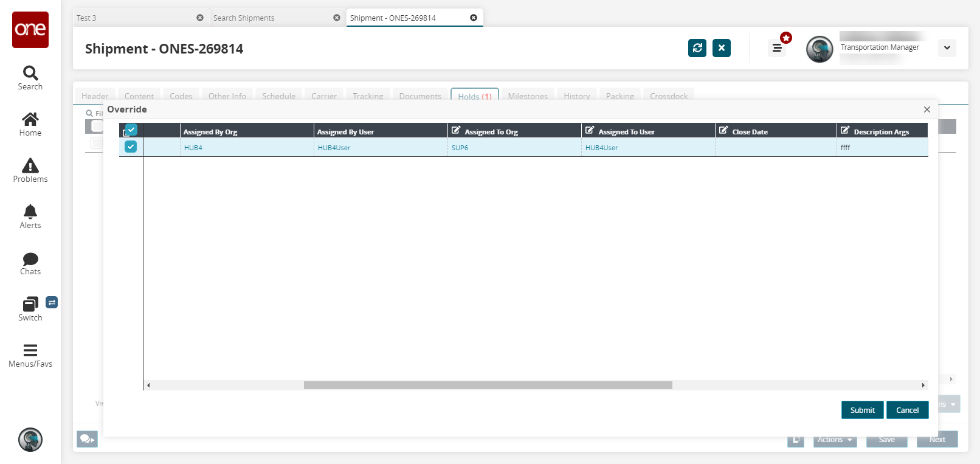Click the sidebar bottom user avatar
980x464 pixels.
30,440
